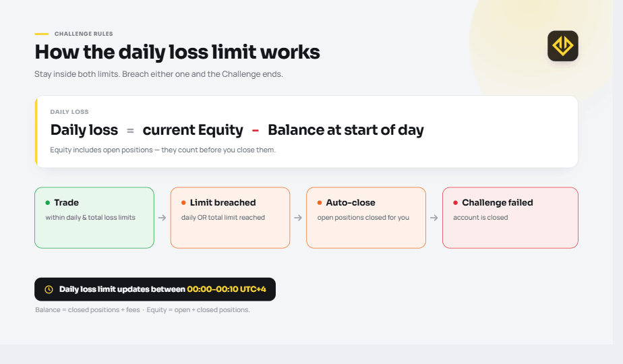
Task: Click the green dot beside Trade
Action: click(48, 203)
